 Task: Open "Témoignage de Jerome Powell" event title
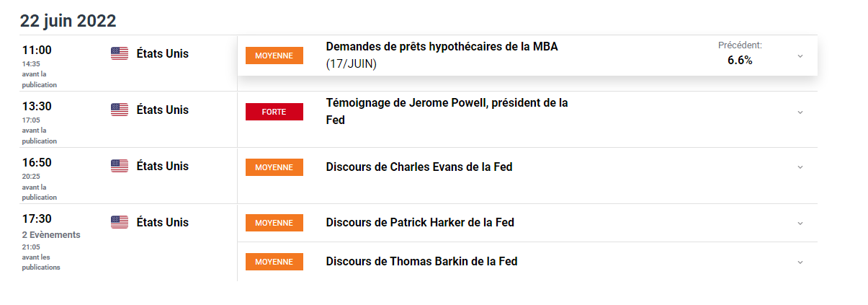pyautogui.click(x=447, y=103)
